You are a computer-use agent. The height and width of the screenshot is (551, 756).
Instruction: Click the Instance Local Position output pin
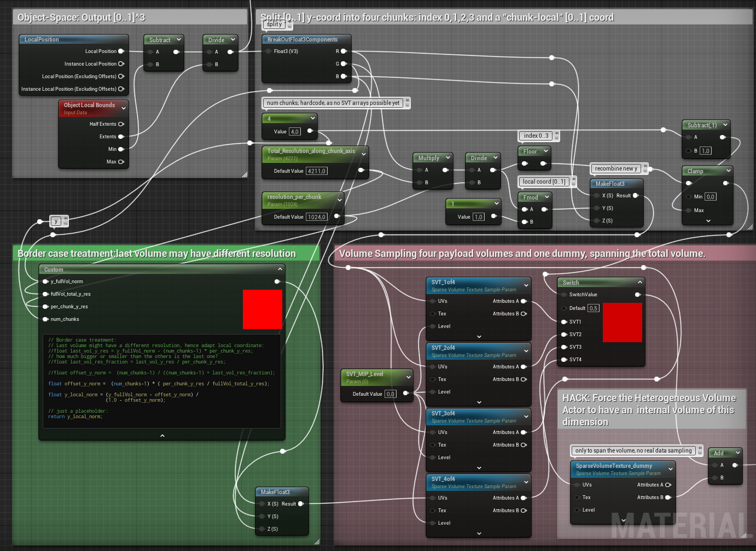click(121, 64)
